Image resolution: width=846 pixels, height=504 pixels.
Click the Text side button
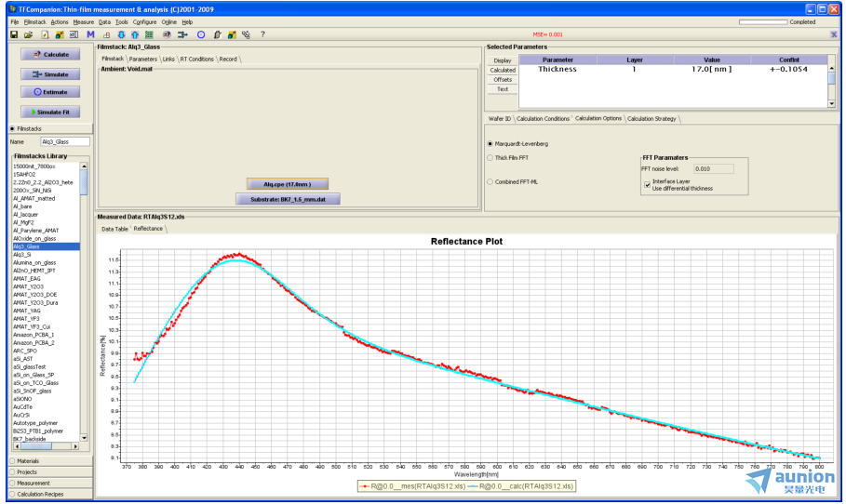503,89
